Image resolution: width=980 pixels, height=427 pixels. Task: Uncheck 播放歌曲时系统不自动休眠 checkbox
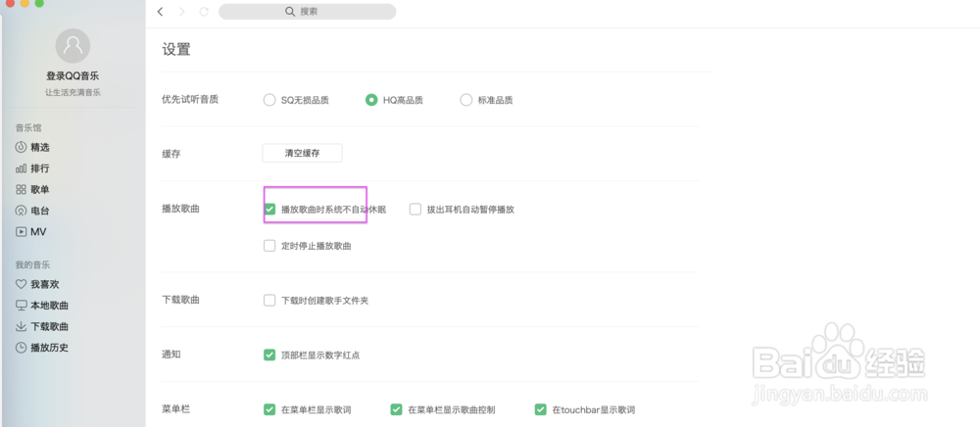269,210
